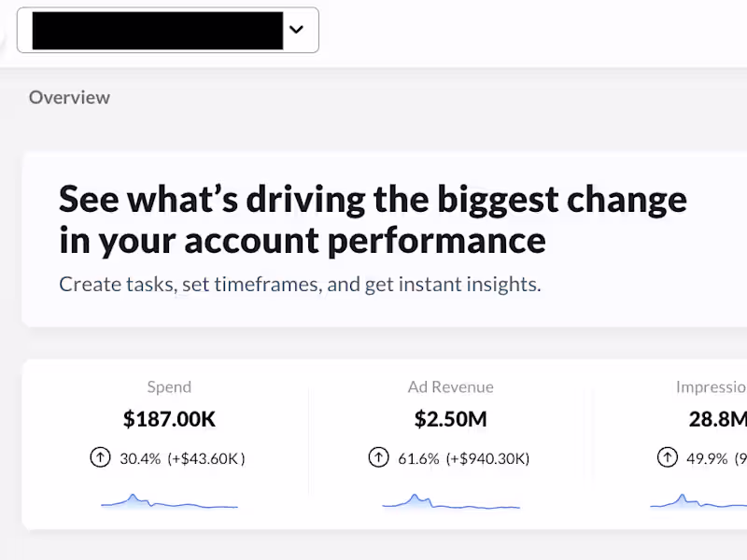This screenshot has width=747, height=560.
Task: Select the Ad Revenue metric label
Action: 450,386
